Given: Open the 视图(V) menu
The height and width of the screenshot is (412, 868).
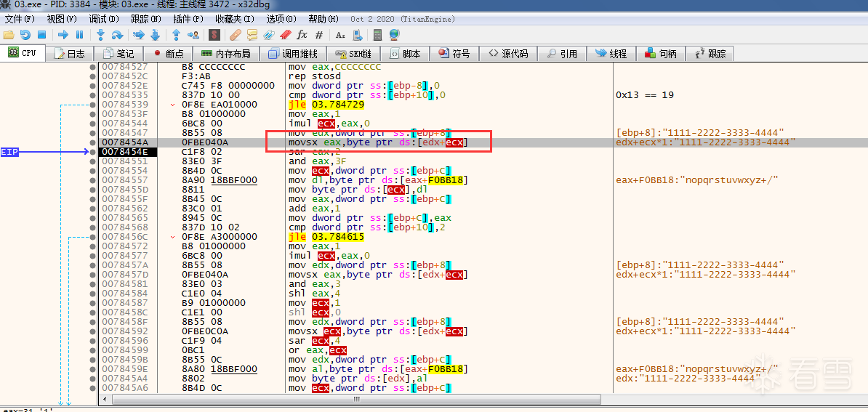Looking at the screenshot, I should click(62, 19).
